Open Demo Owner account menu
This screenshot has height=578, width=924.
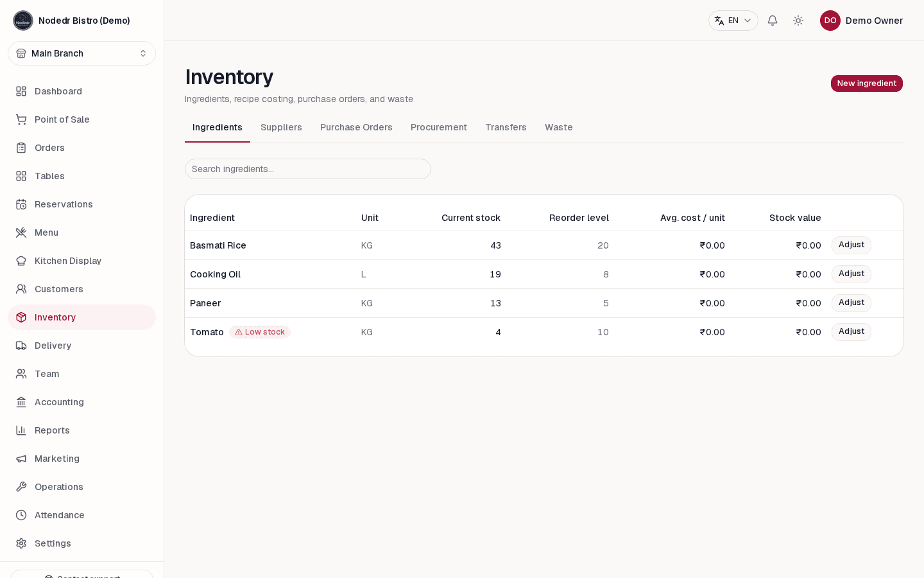[x=861, y=21]
